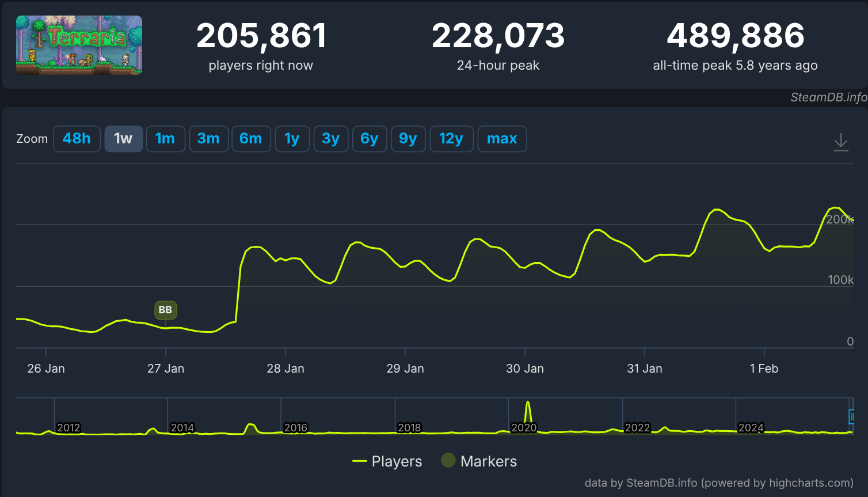Open the SteamDB.info credit link
The height and width of the screenshot is (497, 868).
point(828,97)
